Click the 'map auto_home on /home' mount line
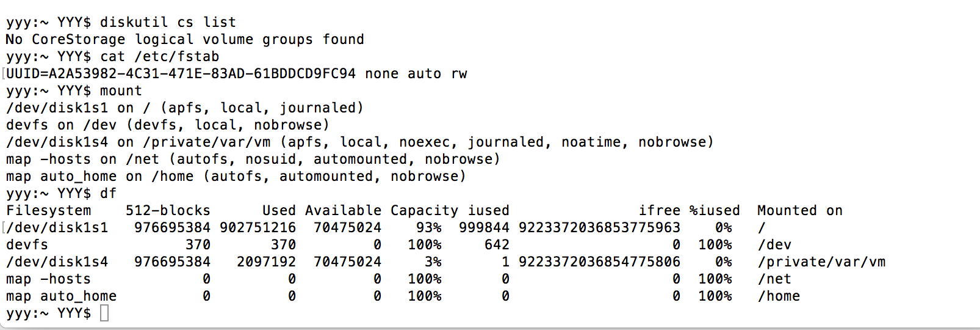The width and height of the screenshot is (980, 330). (236, 177)
